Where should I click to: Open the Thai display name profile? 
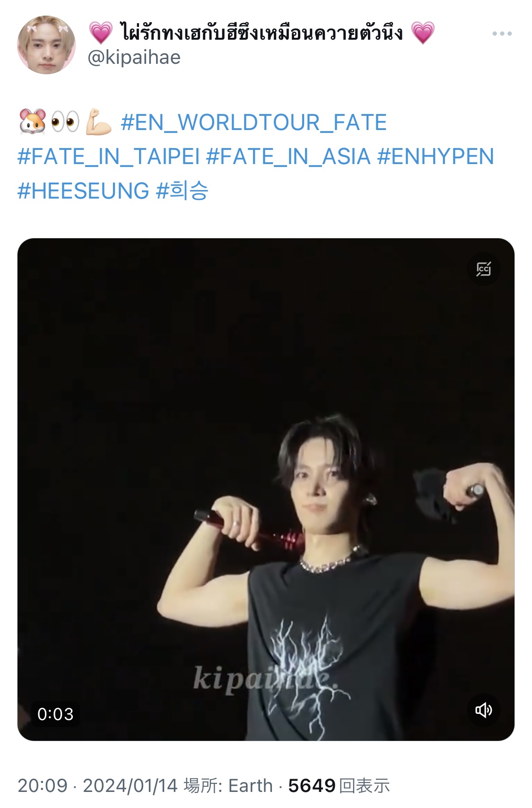(262, 33)
